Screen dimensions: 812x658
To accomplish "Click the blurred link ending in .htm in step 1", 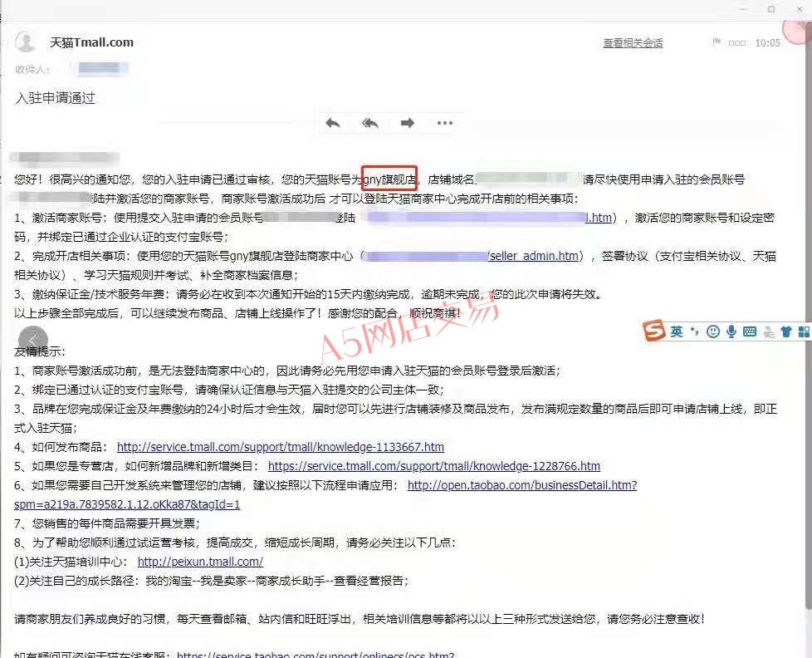I will [490, 218].
